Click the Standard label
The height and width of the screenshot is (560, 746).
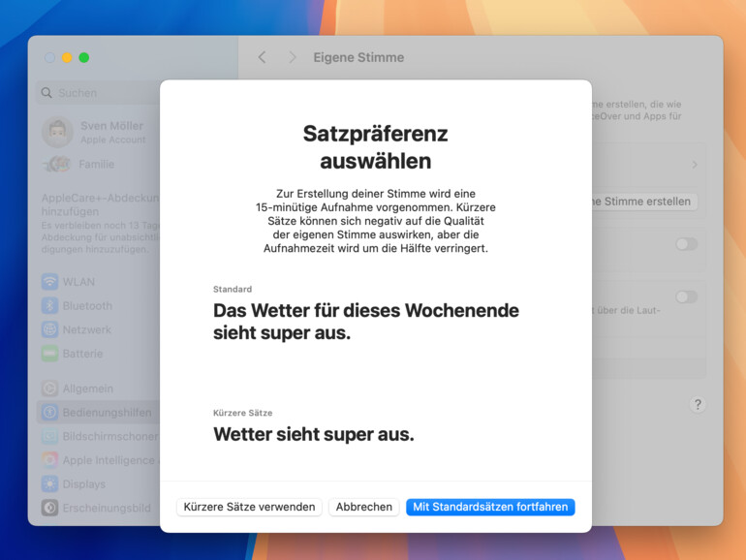point(233,290)
